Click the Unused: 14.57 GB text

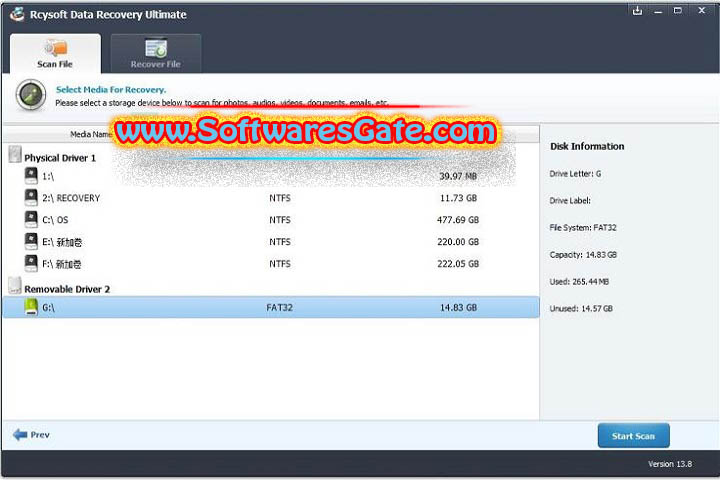pos(581,309)
